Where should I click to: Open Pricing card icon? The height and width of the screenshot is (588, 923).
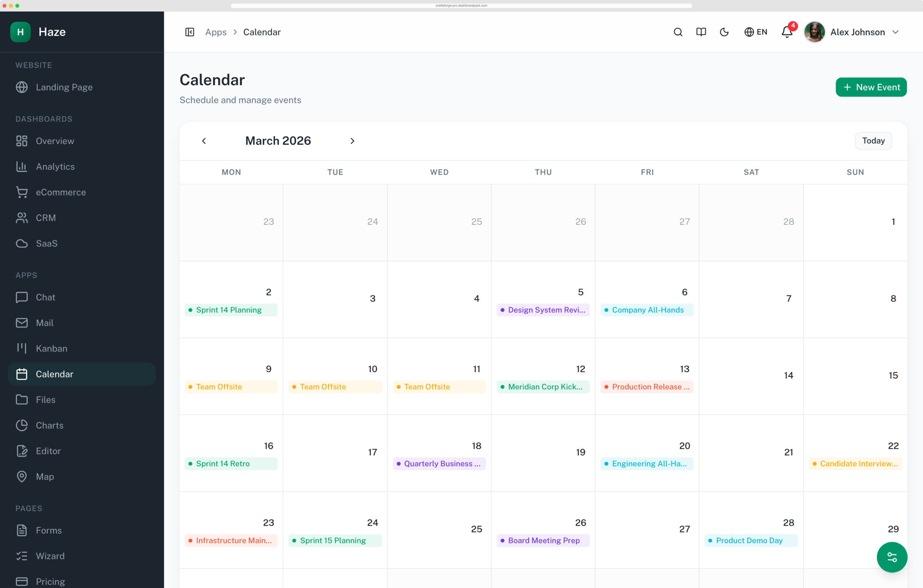22,582
